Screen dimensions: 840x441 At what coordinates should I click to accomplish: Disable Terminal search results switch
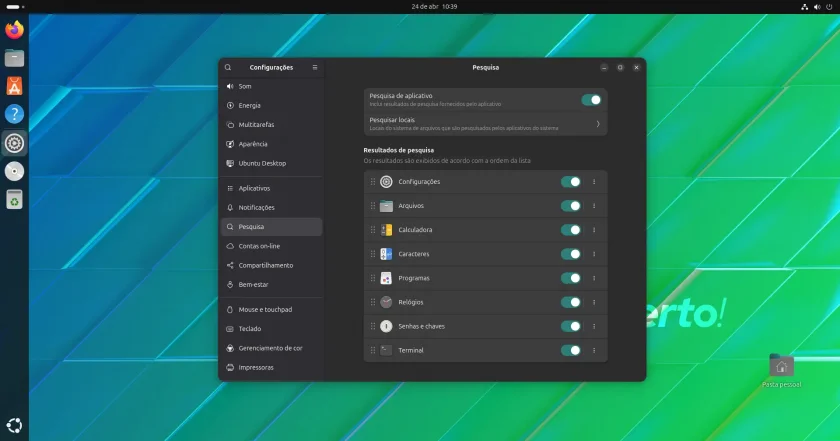point(571,350)
